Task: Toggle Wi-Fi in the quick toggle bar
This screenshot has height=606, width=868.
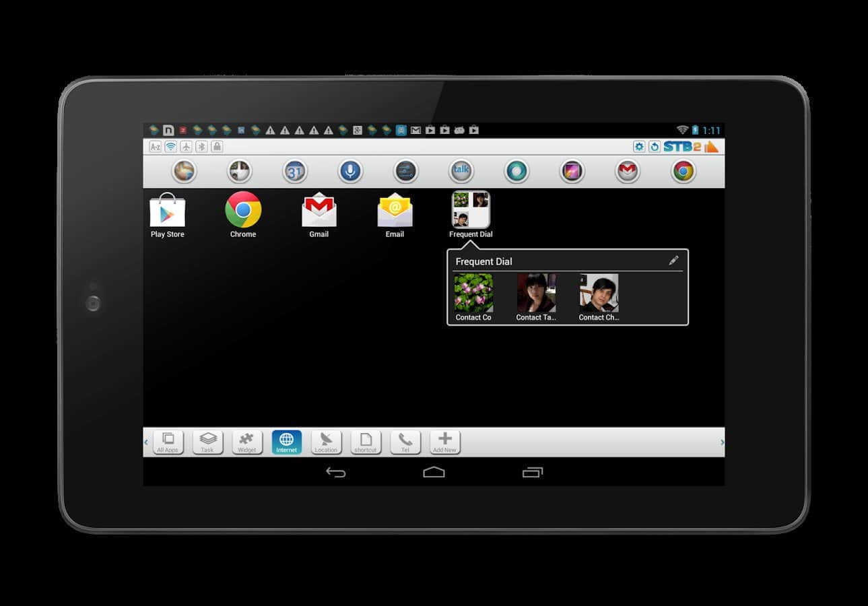Action: pyautogui.click(x=171, y=147)
